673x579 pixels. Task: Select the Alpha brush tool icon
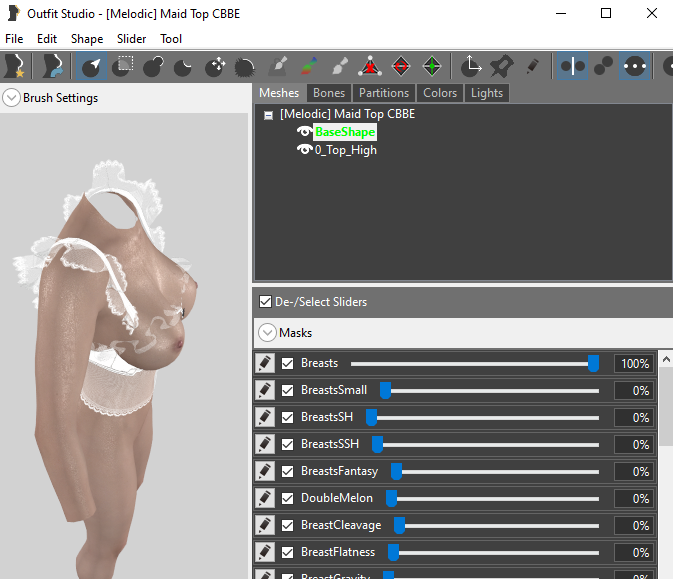coord(340,66)
